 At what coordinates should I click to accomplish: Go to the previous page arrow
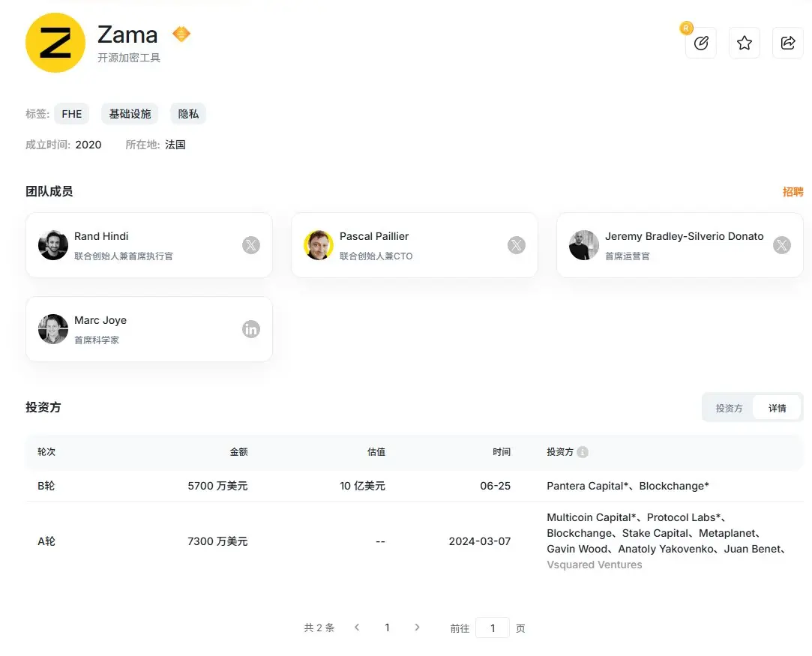tap(357, 628)
